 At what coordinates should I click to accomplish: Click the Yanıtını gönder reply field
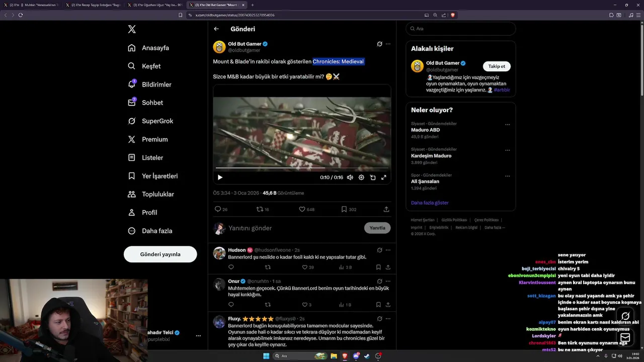pyautogui.click(x=294, y=228)
